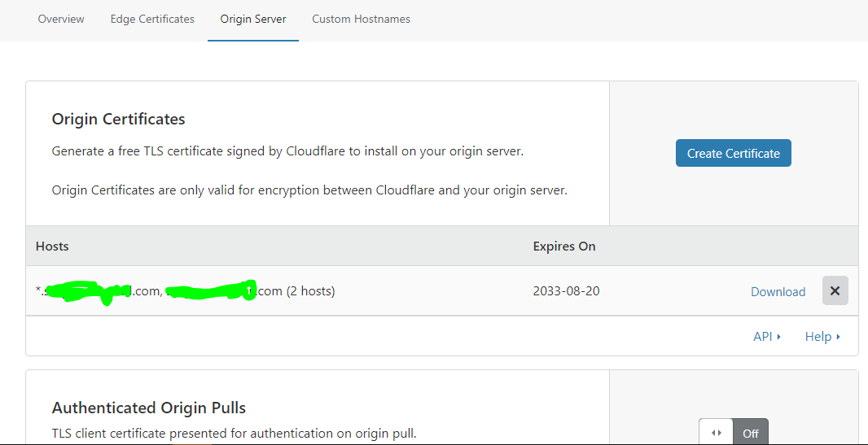The width and height of the screenshot is (868, 445).
Task: Click the Authenticated Origin Pulls heading
Action: tap(149, 408)
